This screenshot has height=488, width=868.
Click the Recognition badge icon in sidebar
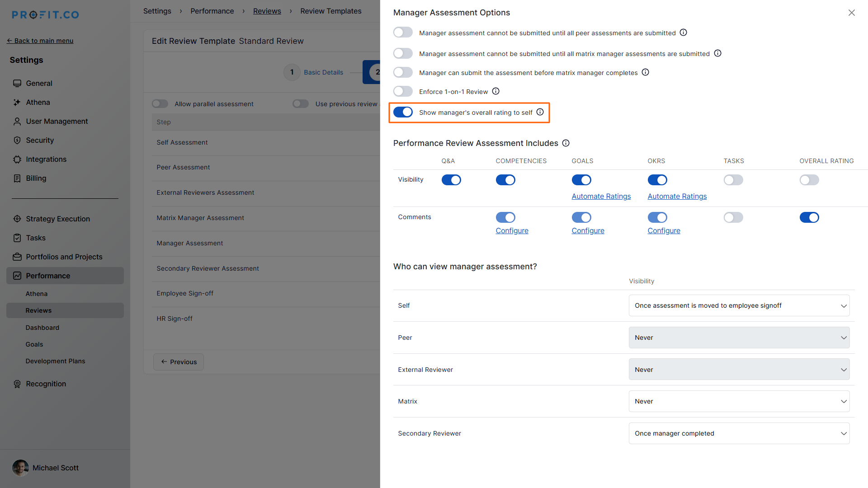(17, 384)
